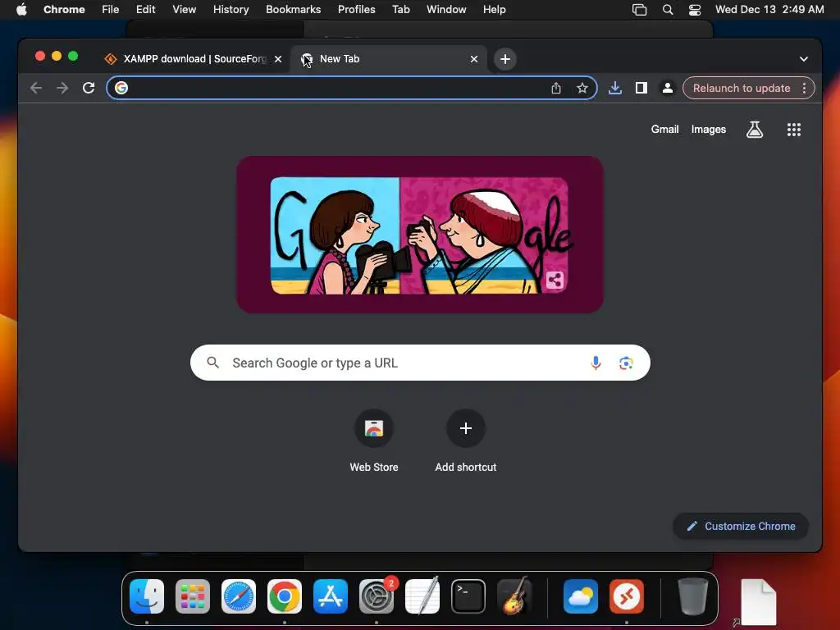This screenshot has height=630, width=840.
Task: Open Launchpad from the Dock
Action: point(193,596)
